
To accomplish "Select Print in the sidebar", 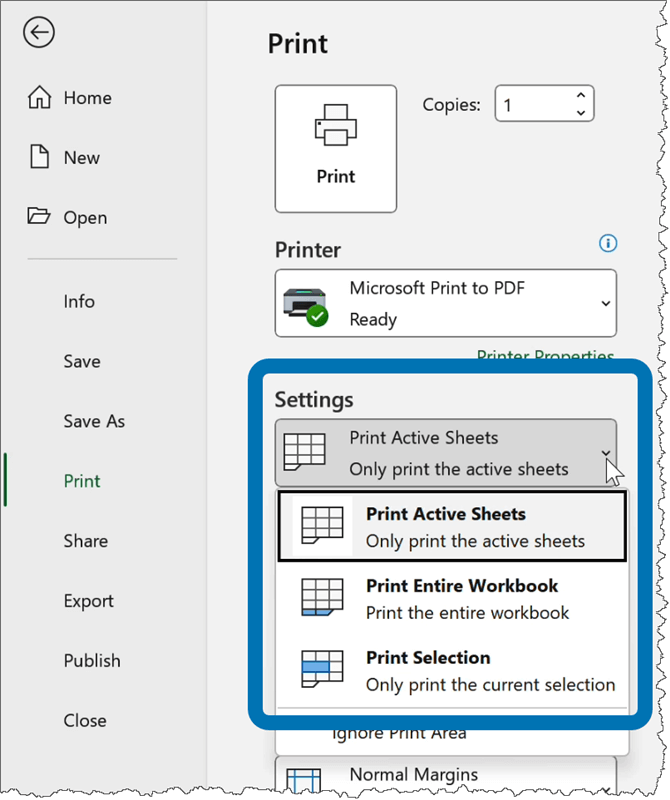I will [82, 481].
